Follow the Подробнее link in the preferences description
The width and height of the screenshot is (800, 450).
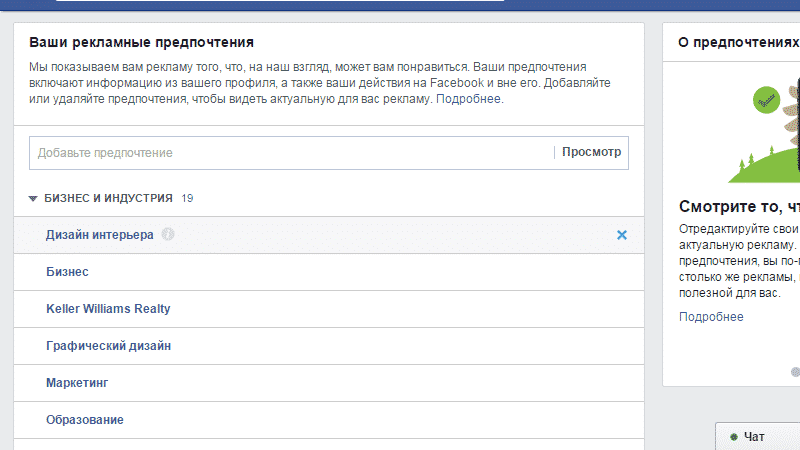coord(469,99)
